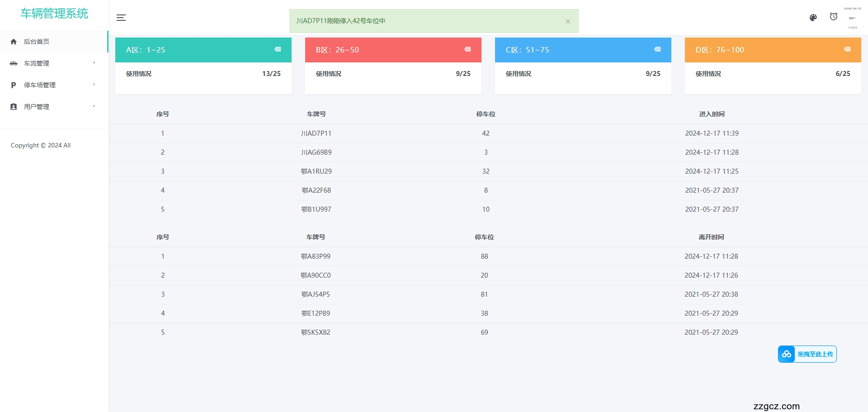Viewport: 868px width, 412px height.
Task: Click the alarm clock icon in header
Action: [x=834, y=17]
